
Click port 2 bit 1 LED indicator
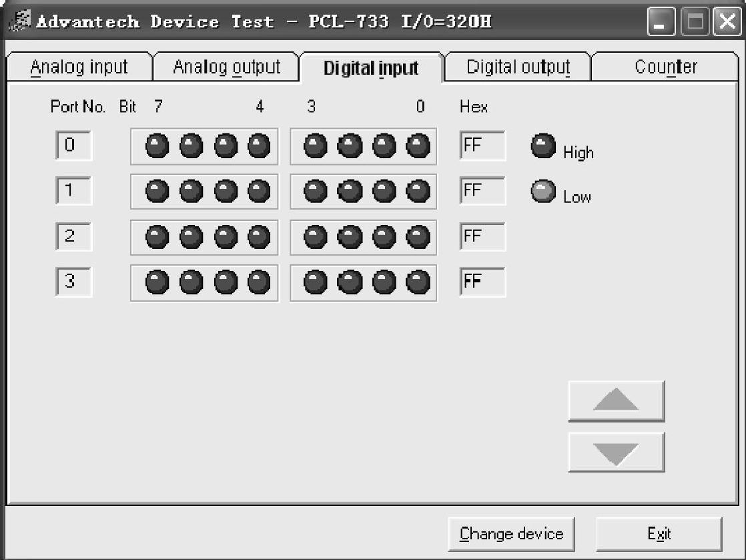point(384,237)
